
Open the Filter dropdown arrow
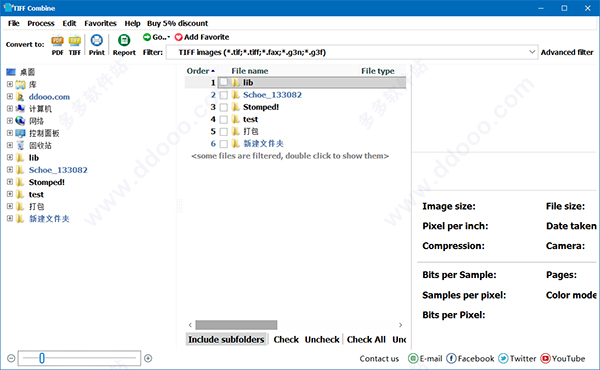(532, 52)
